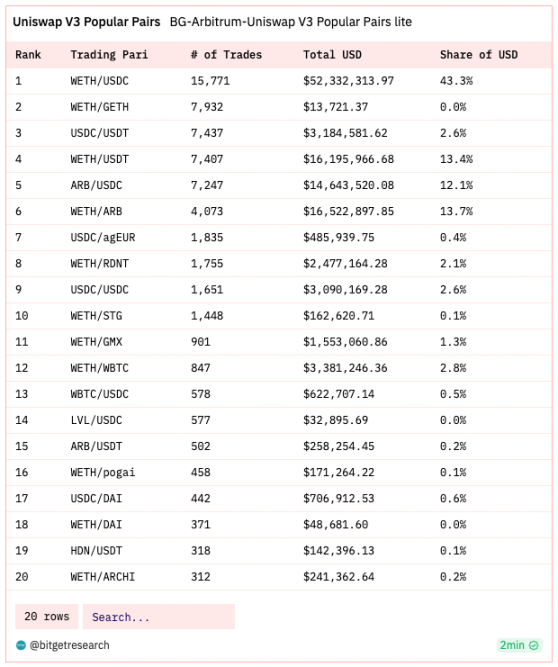Click the bitgetresearch avatar icon
The image size is (558, 667).
[21, 645]
